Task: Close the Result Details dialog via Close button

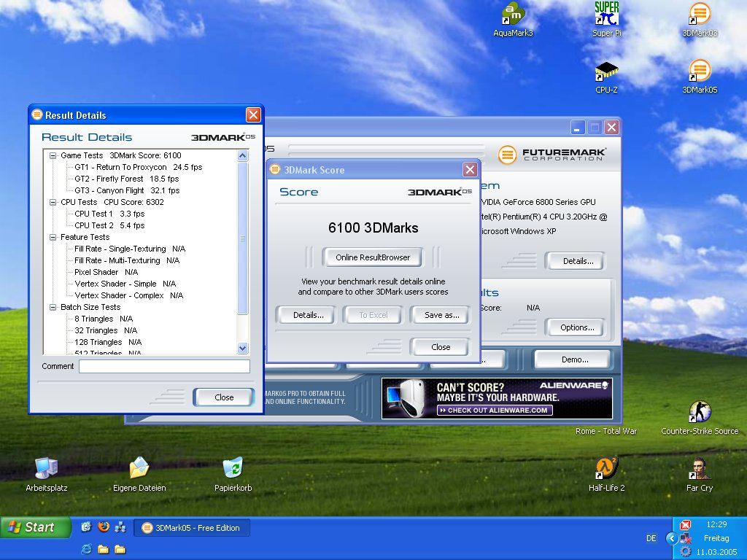Action: 223,397
